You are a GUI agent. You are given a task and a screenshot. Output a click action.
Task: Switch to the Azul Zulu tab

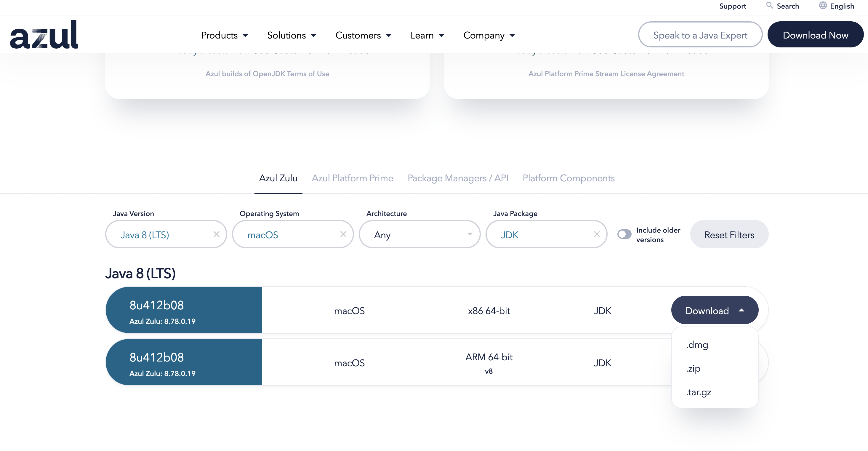click(x=278, y=178)
